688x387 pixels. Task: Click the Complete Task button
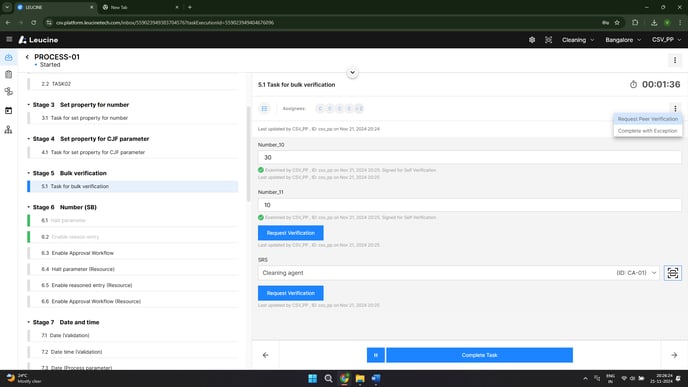(x=479, y=355)
